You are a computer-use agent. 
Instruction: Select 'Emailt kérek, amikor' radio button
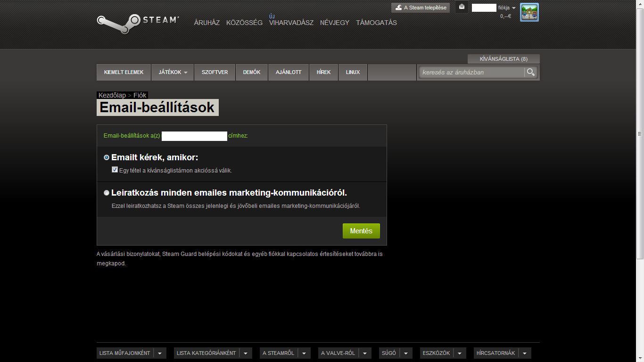[107, 157]
